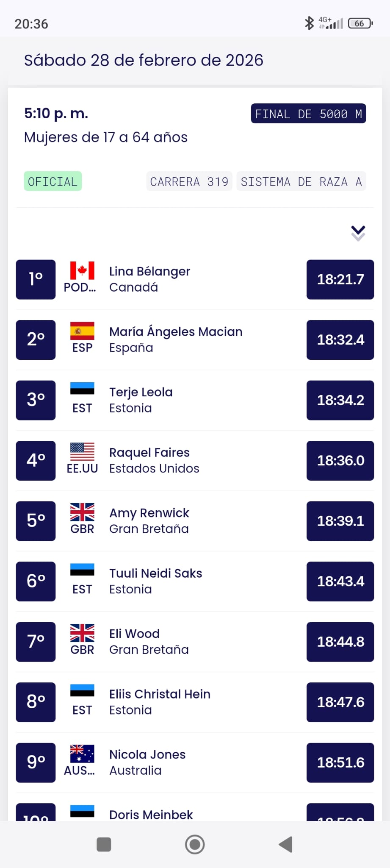Expand details with double chevron arrow
The image size is (390, 868).
(x=358, y=233)
